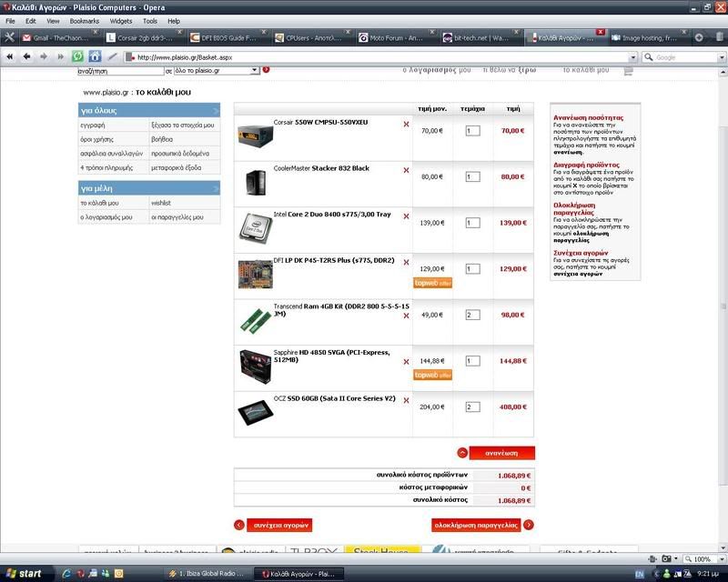Open the Sapphire HD 4850 product thumbnail

(x=255, y=367)
